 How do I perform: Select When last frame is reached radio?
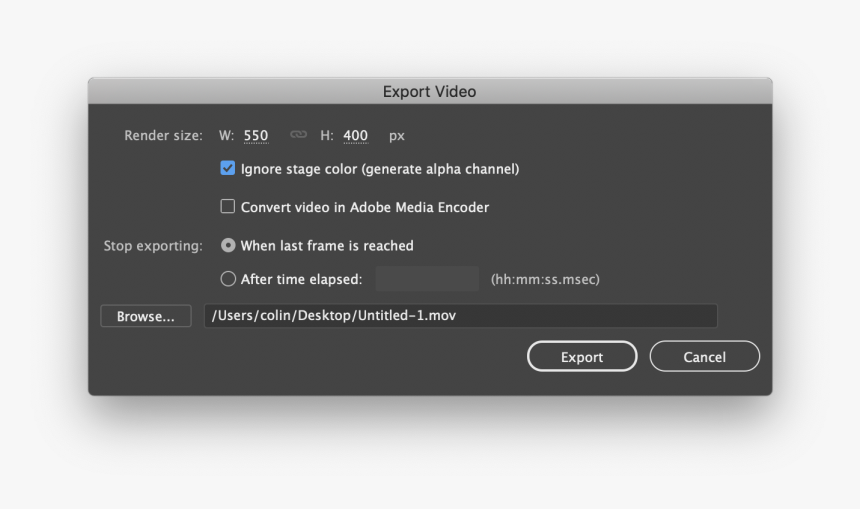(228, 245)
